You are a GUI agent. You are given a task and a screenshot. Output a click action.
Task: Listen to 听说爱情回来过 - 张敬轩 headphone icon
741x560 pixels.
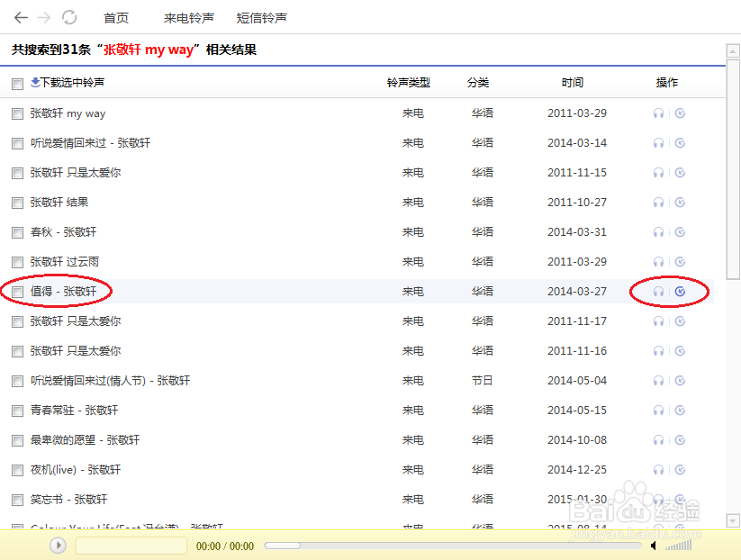(x=658, y=143)
